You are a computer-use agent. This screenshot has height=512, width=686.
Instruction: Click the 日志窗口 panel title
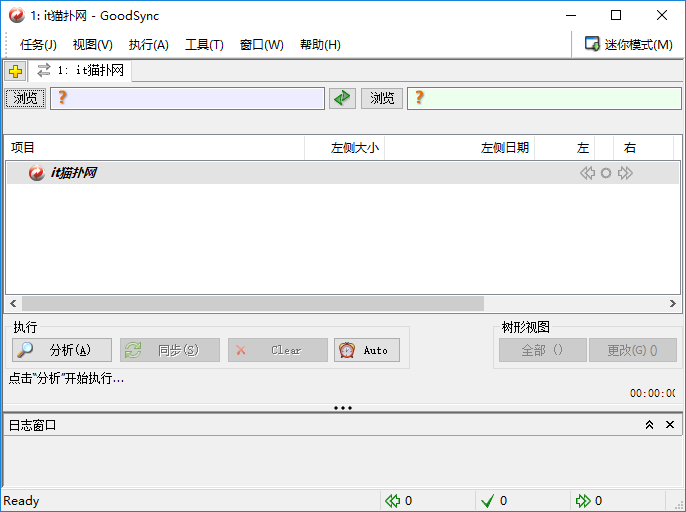pos(32,425)
